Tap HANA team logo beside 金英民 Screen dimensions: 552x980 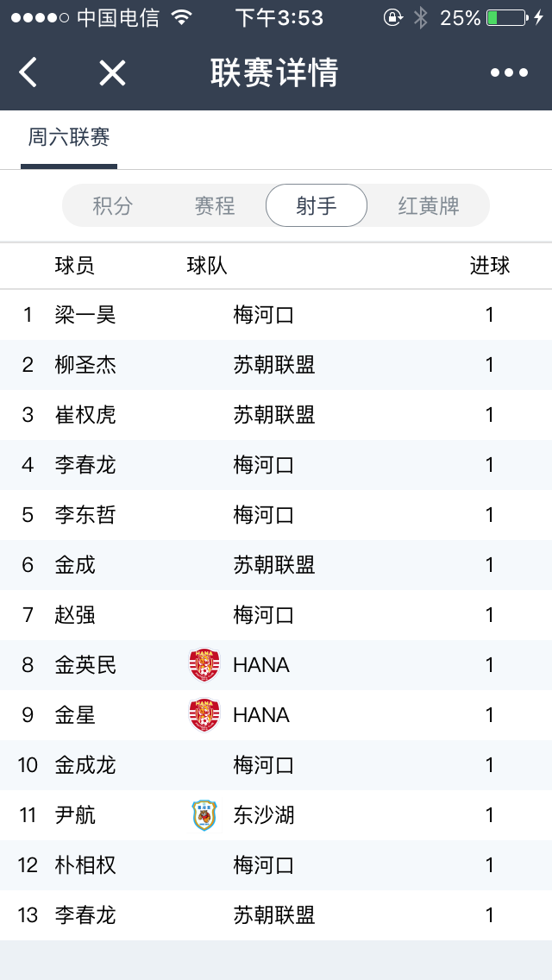click(x=204, y=665)
